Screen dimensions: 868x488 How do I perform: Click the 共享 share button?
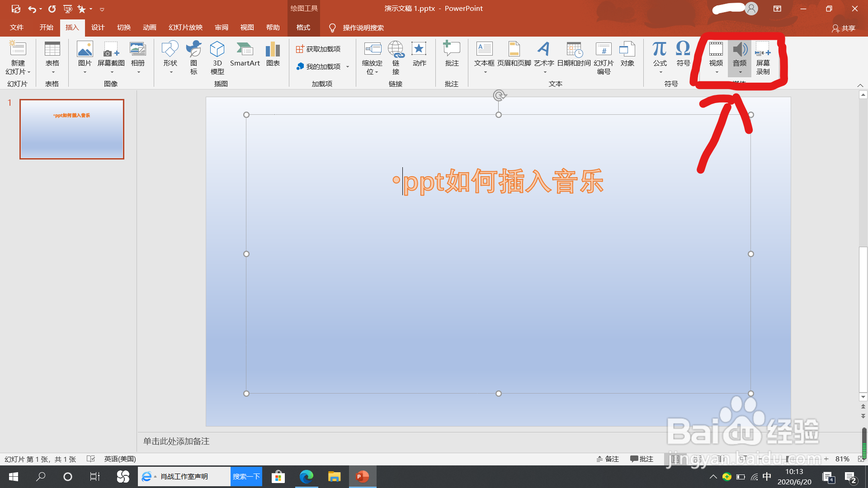(844, 28)
